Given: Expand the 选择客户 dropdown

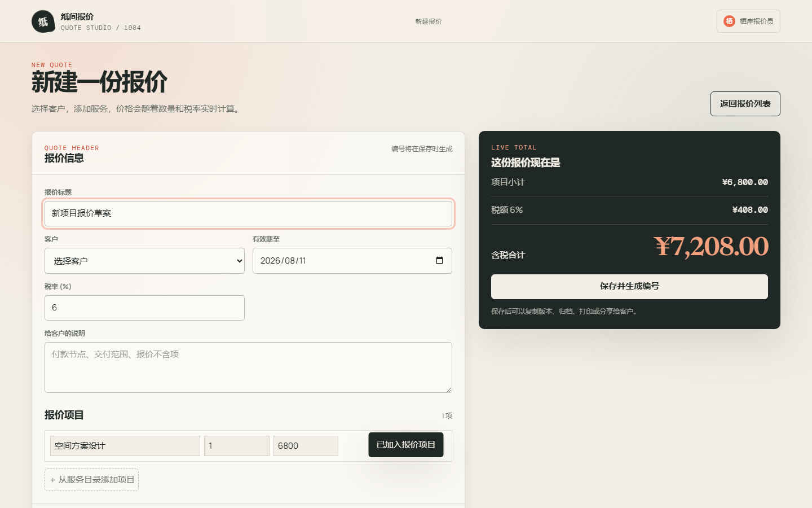Looking at the screenshot, I should pyautogui.click(x=144, y=261).
